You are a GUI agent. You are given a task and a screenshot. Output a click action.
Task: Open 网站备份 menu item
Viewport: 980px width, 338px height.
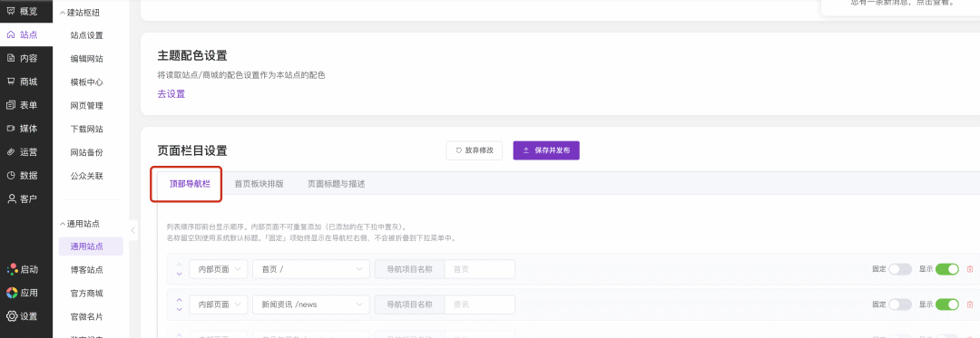87,153
